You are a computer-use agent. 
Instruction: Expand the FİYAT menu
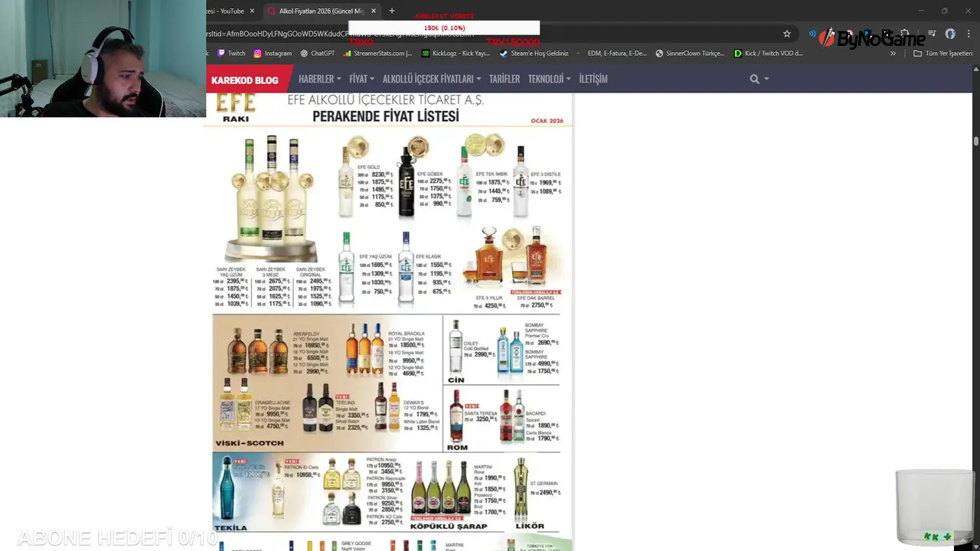(361, 79)
